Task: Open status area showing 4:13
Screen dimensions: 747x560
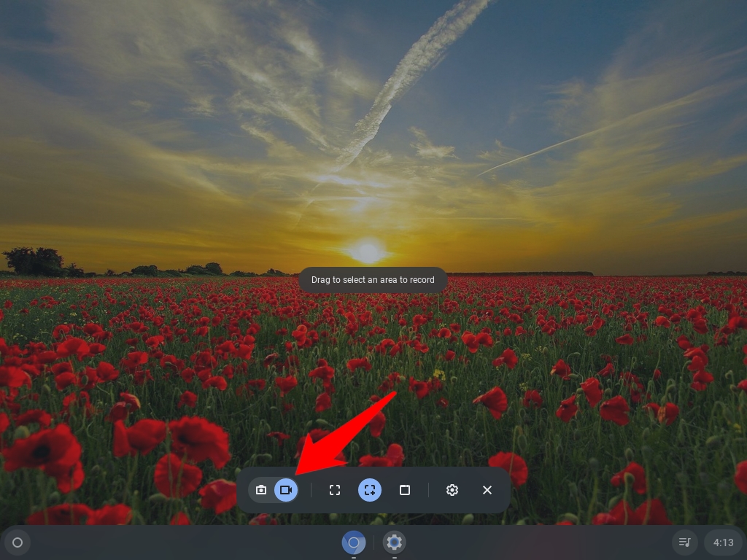Action: pos(723,542)
